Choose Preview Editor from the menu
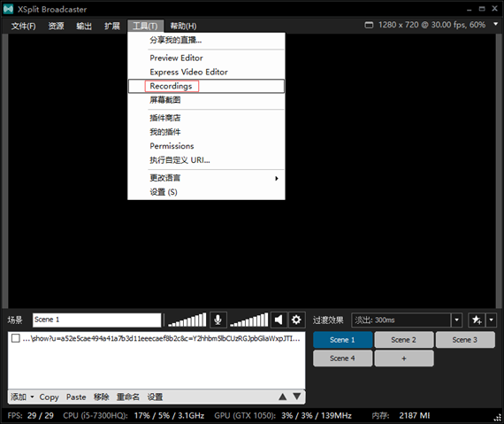 click(x=206, y=58)
